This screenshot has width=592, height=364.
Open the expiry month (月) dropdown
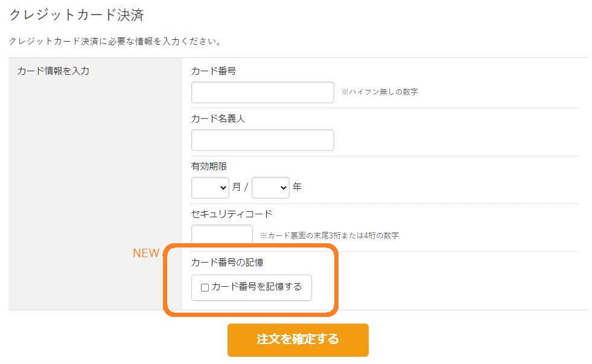tap(210, 188)
